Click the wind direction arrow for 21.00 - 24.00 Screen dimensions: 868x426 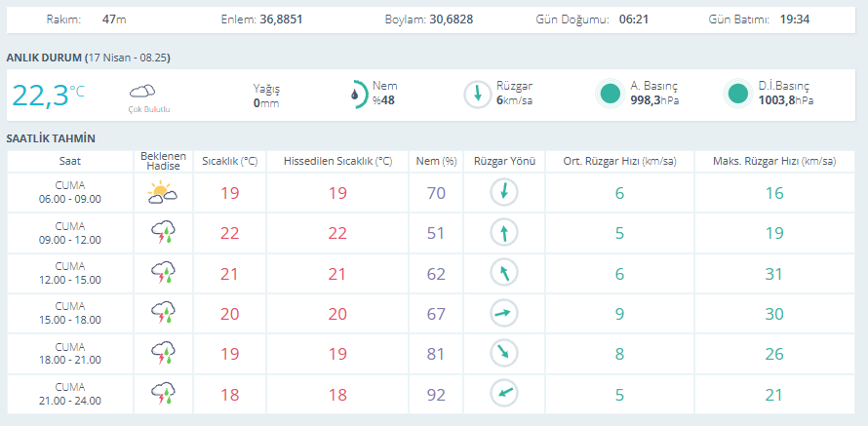click(x=503, y=394)
